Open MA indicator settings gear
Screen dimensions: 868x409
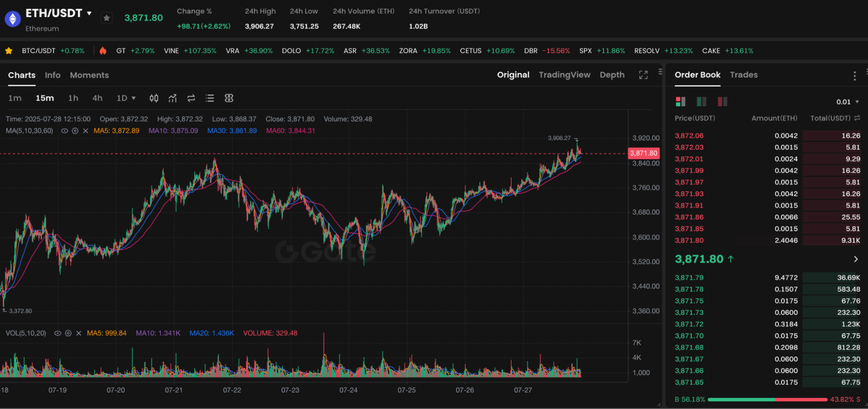pos(75,131)
